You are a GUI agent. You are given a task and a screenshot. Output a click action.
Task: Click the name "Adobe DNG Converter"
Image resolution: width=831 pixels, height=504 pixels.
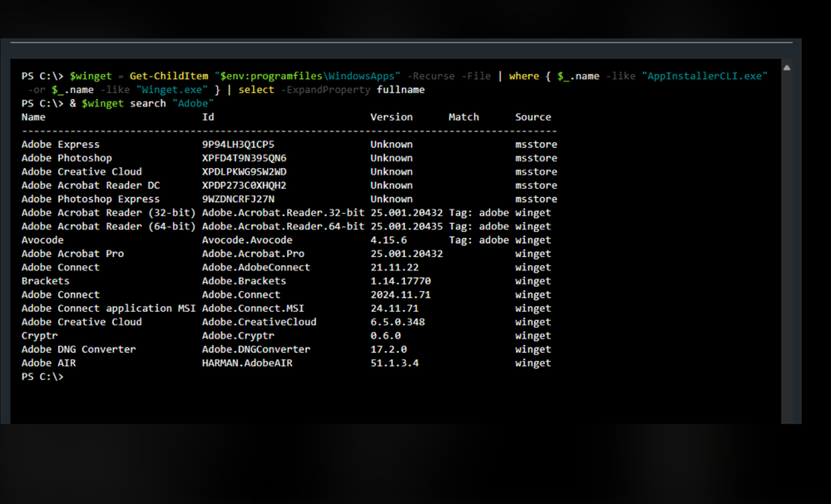coord(78,350)
